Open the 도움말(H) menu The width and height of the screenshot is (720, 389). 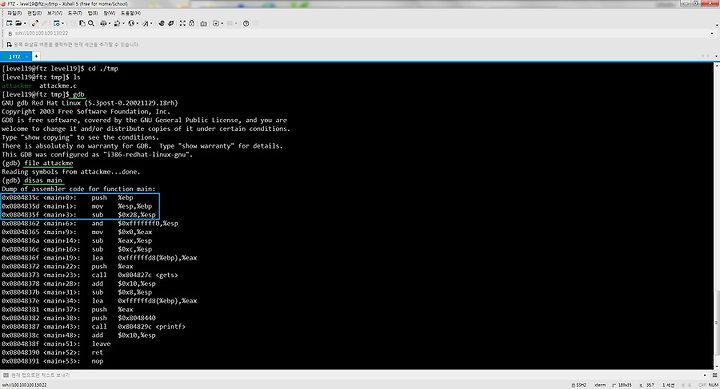[x=130, y=13]
